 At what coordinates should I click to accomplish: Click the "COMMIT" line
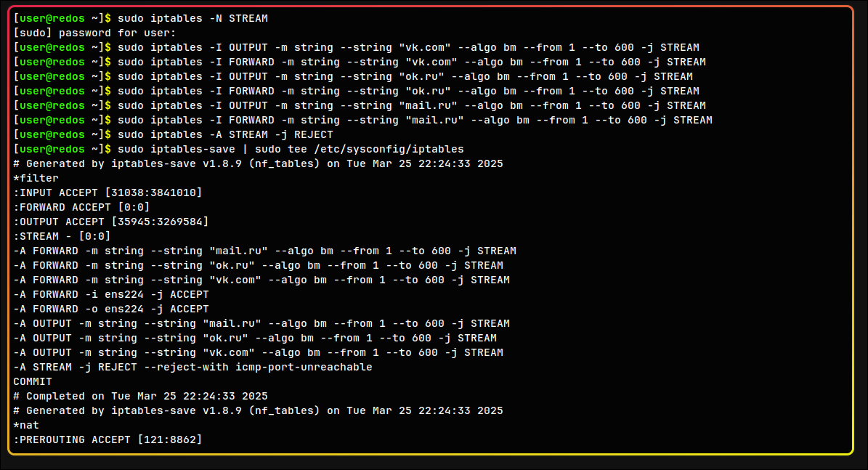pyautogui.click(x=33, y=381)
